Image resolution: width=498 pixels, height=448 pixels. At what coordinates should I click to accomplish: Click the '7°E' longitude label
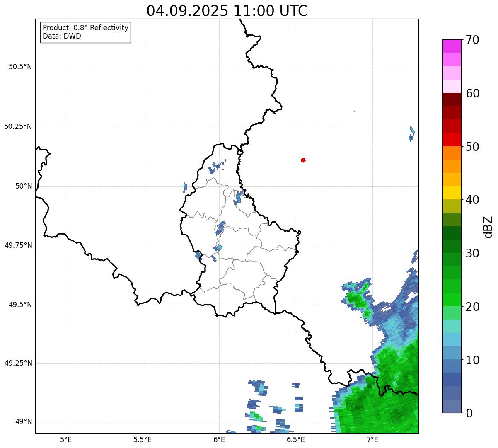pyautogui.click(x=372, y=440)
